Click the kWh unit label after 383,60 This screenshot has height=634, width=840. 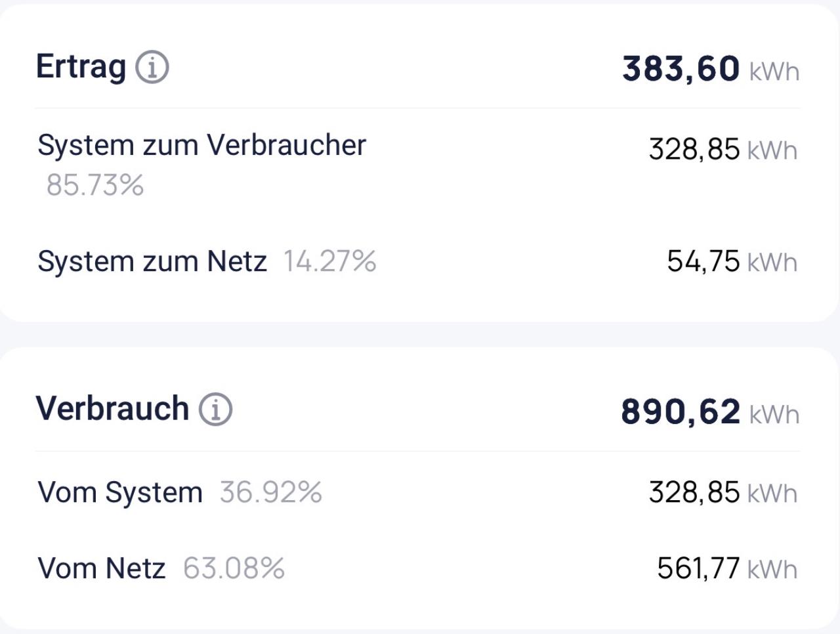tap(774, 71)
